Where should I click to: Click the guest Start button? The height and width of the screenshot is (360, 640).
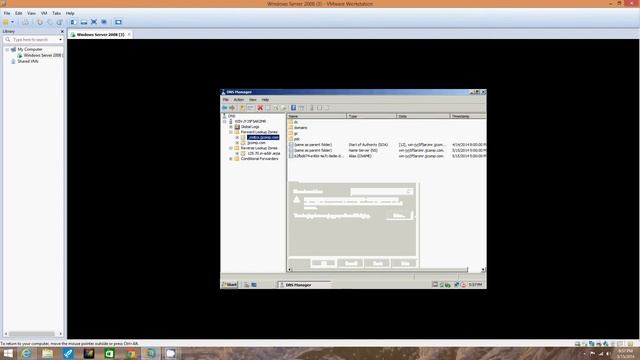pyautogui.click(x=229, y=285)
